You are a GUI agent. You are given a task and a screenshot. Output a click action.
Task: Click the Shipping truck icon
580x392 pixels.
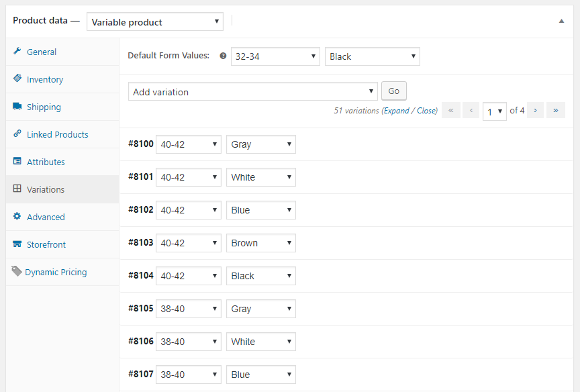[17, 106]
